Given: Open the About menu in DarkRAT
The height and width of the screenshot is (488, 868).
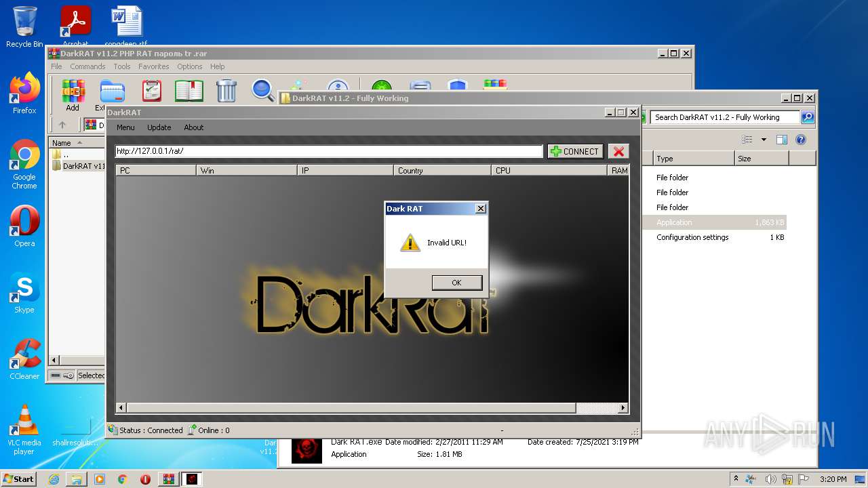Looking at the screenshot, I should coord(194,127).
